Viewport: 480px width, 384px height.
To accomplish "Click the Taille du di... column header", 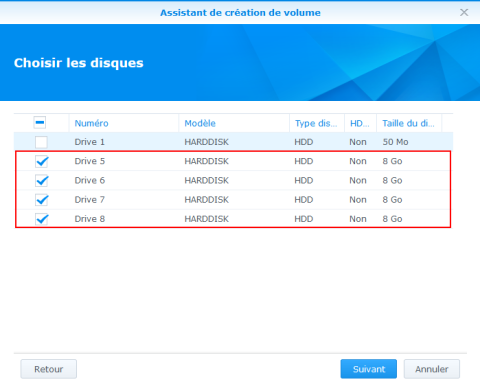I will 409,123.
